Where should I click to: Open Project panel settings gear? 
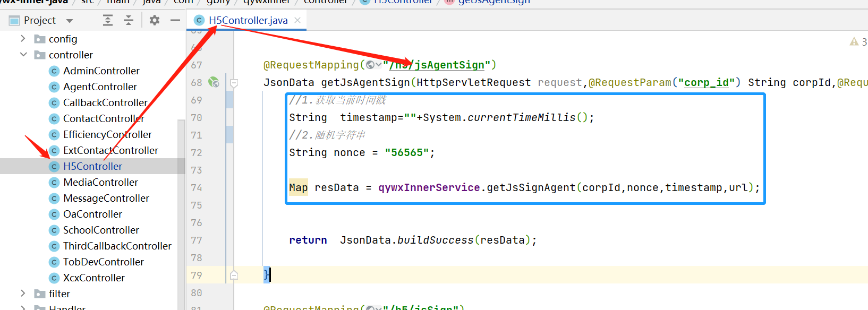point(155,20)
